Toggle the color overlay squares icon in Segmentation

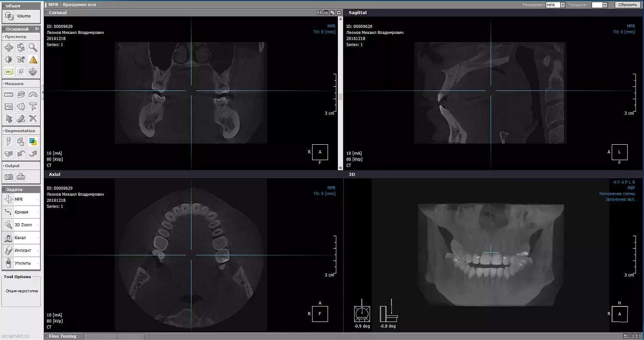(x=33, y=141)
